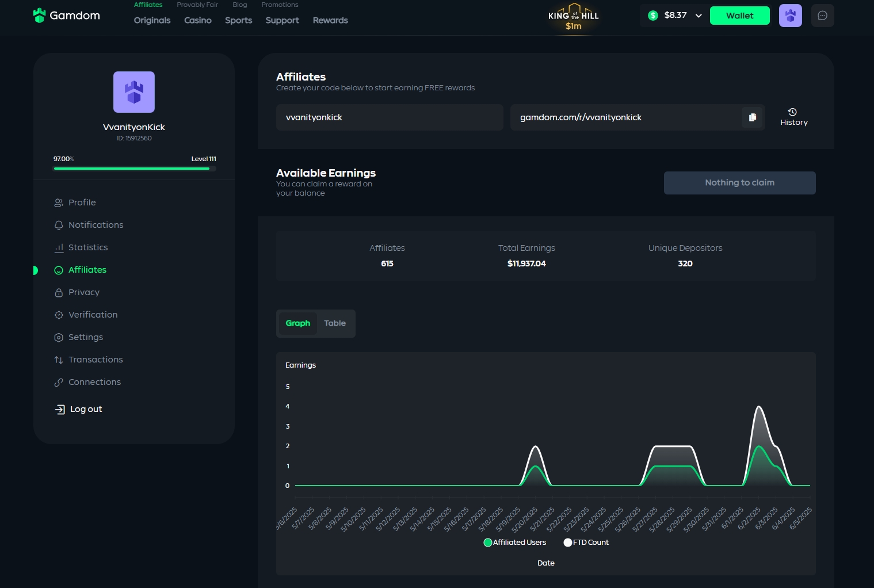Click the Total Earnings value $11,937.04
Screen dimensions: 874x588
click(526, 264)
